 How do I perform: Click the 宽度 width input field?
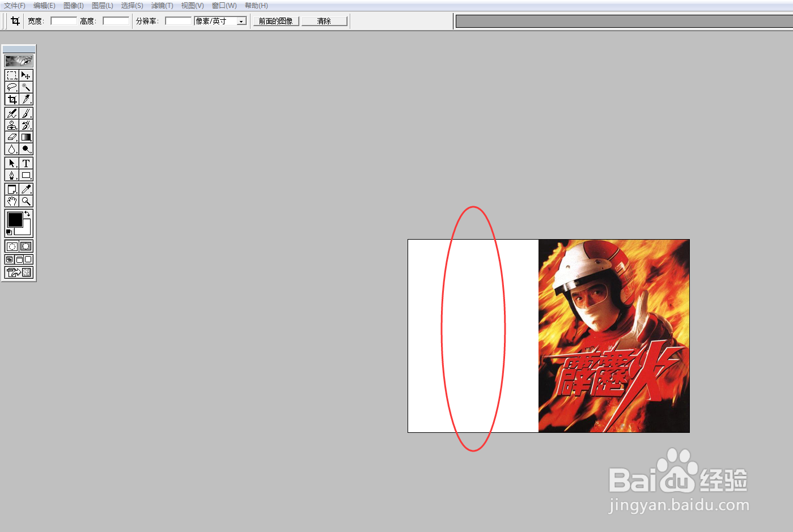coord(63,21)
